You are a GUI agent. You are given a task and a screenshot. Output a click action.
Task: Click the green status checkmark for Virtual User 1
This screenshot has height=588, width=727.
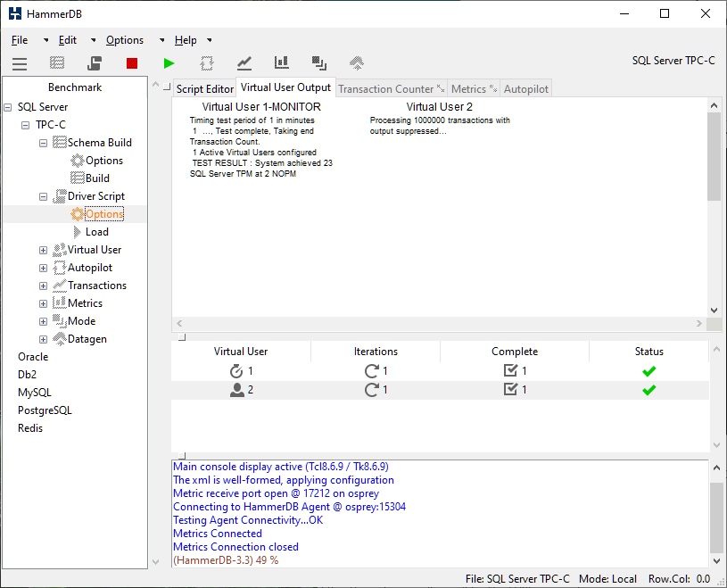pos(649,371)
